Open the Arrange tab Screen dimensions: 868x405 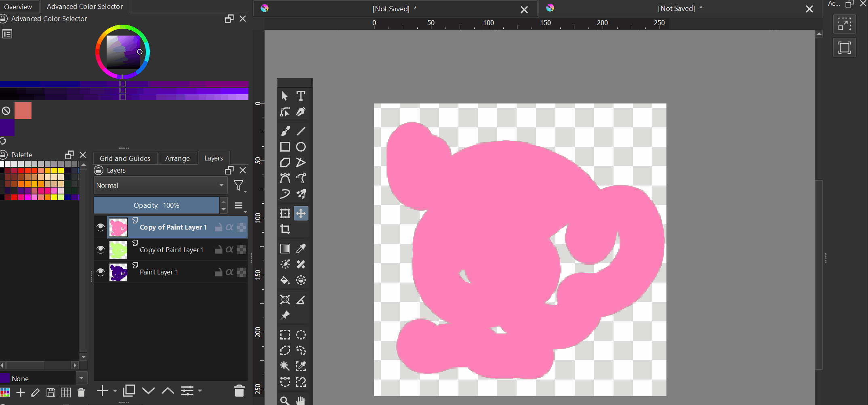pos(177,158)
